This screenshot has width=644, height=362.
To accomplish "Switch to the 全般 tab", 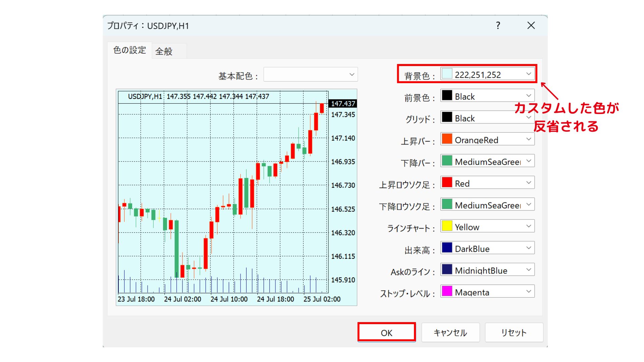I will 164,51.
